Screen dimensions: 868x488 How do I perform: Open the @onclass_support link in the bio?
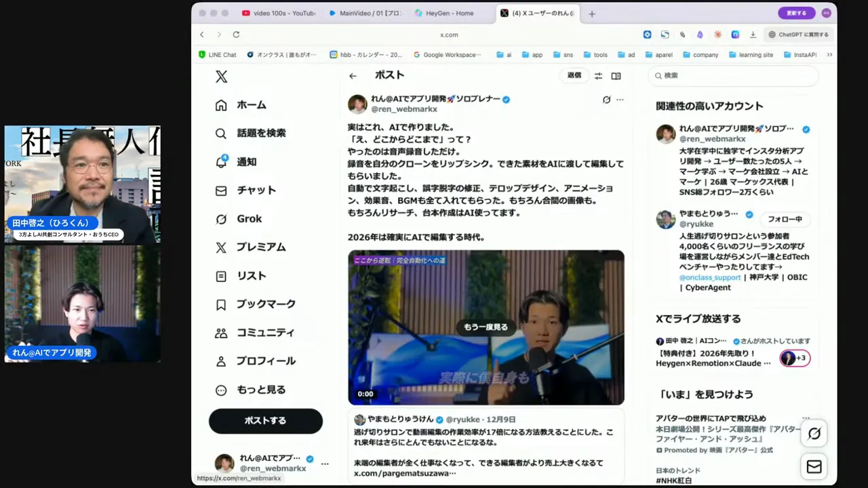709,277
